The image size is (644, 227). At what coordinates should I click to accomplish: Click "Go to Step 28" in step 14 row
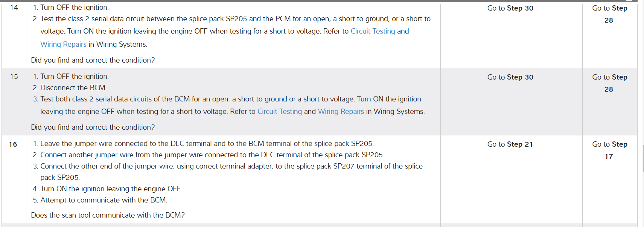click(609, 14)
